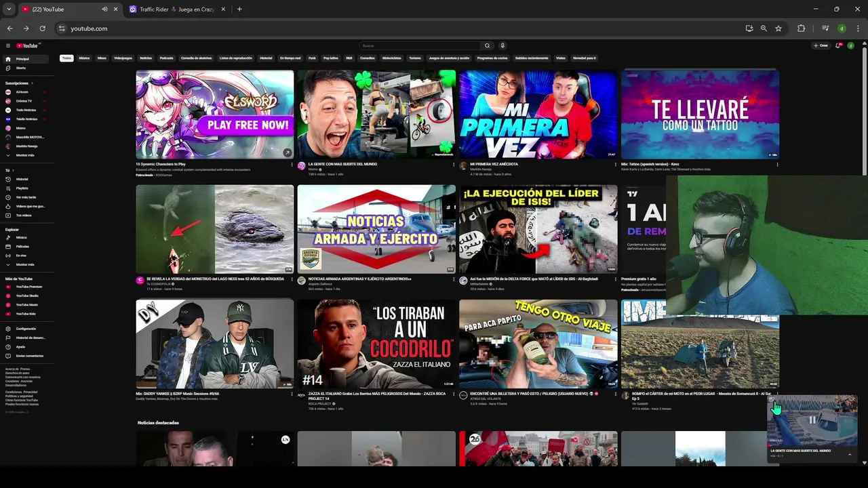Select the Podcasts filter chip
This screenshot has width=868, height=488.
click(x=166, y=58)
